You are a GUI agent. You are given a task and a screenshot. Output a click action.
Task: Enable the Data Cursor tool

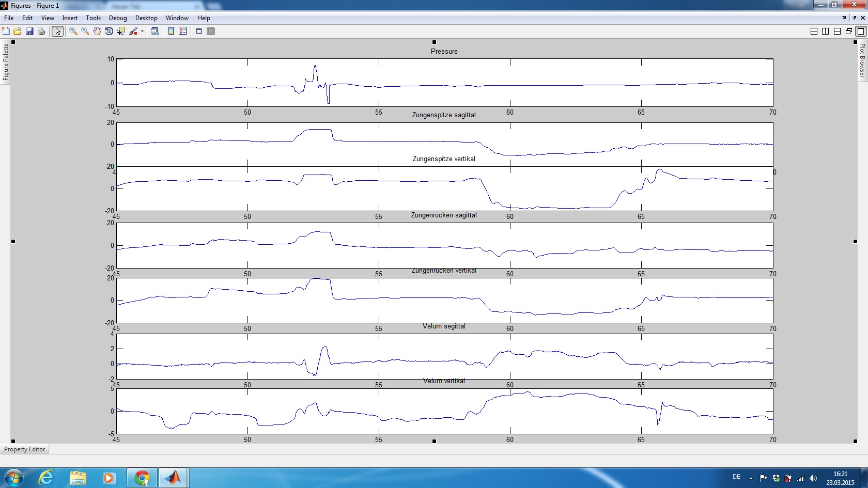121,32
